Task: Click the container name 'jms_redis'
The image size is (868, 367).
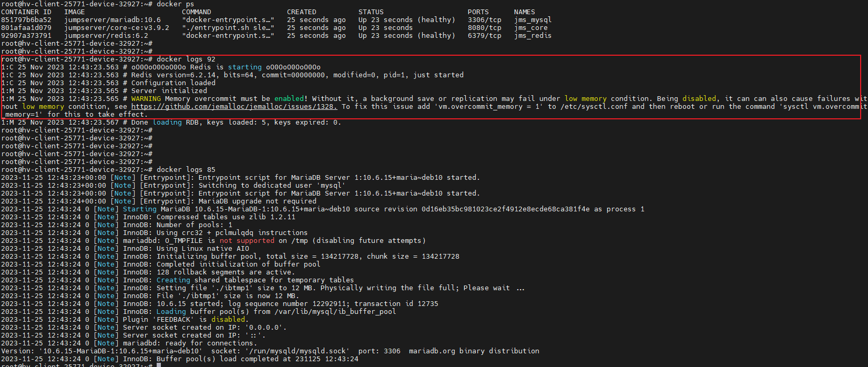Action: tap(533, 36)
